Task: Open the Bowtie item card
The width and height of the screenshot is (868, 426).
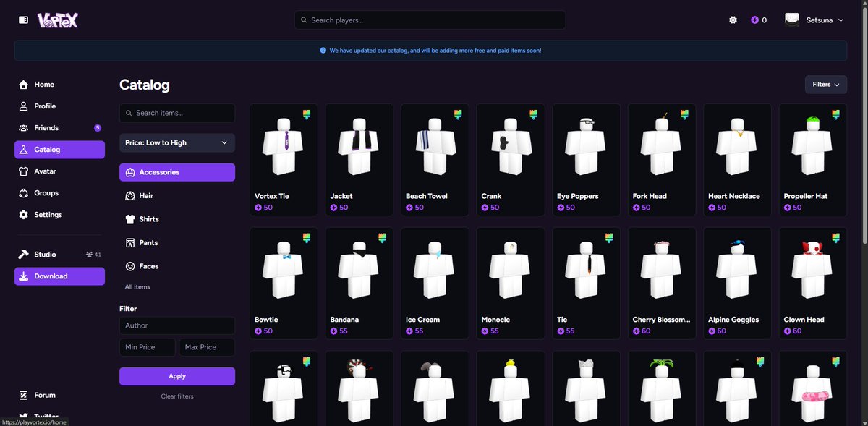Action: click(x=284, y=284)
